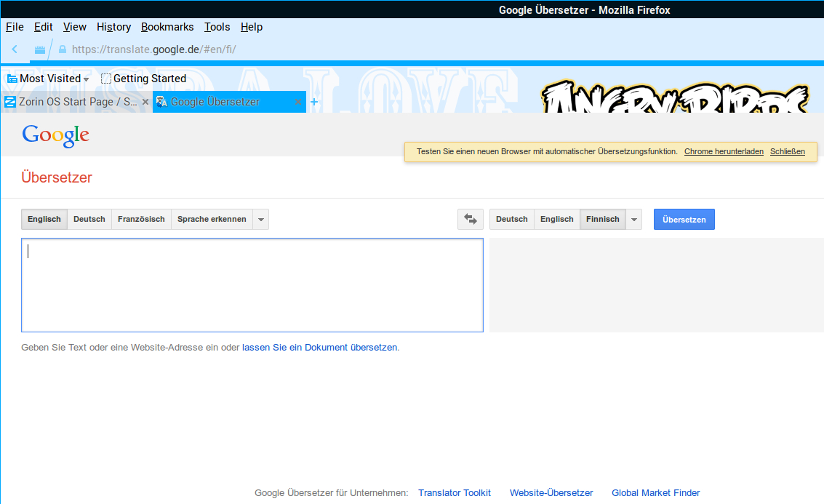This screenshot has width=824, height=504.
Task: Expand the source language dropdown arrow
Action: coord(261,219)
